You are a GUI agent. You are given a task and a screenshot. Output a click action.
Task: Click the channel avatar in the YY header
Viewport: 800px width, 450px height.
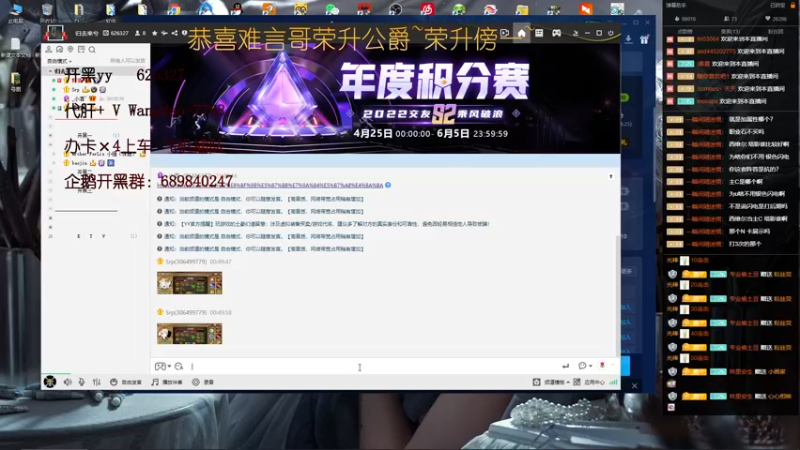tap(55, 33)
